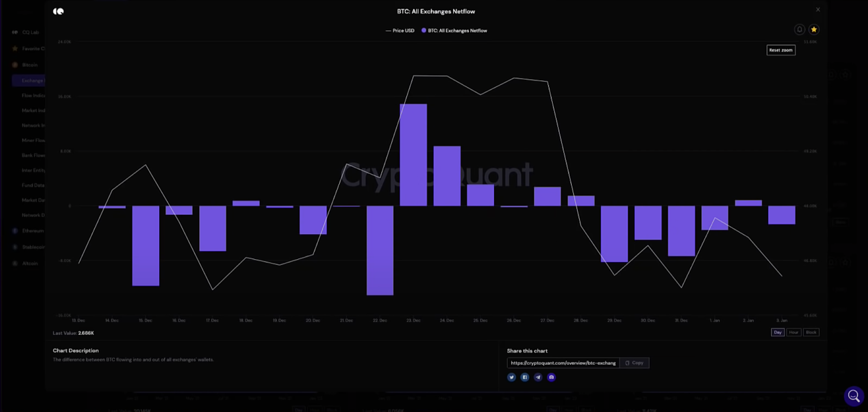868x412 pixels.
Task: Select the Block resolution tab
Action: point(811,332)
